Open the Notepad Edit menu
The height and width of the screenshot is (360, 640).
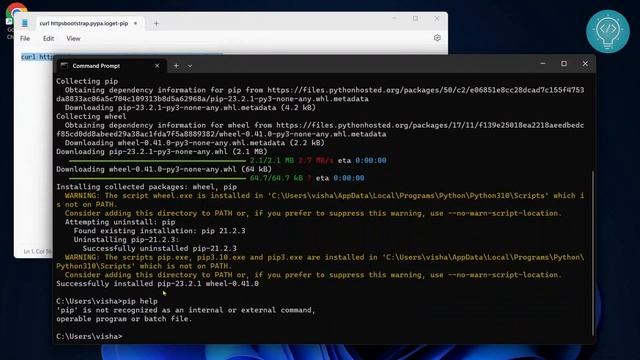48,38
